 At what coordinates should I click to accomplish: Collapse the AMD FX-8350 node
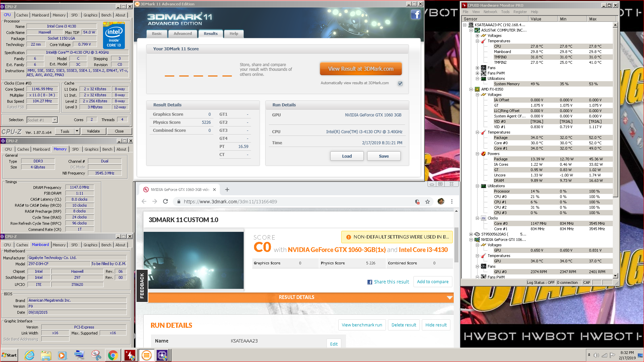(x=471, y=89)
